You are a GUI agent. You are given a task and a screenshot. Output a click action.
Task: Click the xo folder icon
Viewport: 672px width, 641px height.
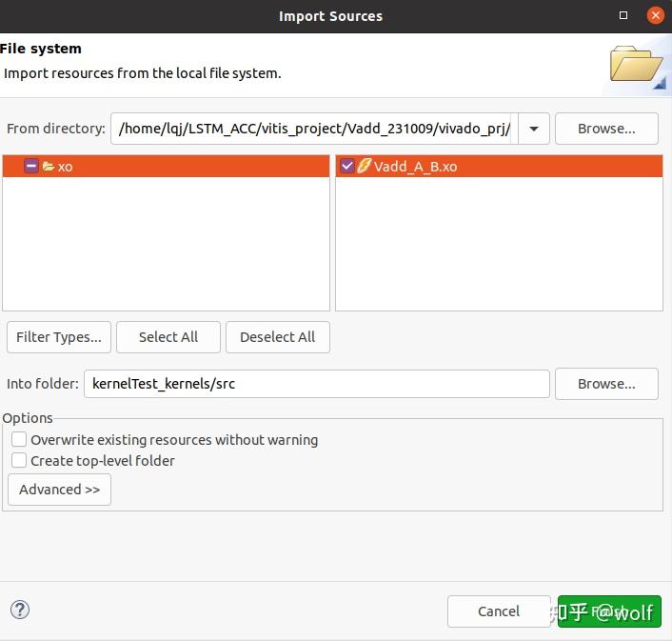pyautogui.click(x=48, y=167)
